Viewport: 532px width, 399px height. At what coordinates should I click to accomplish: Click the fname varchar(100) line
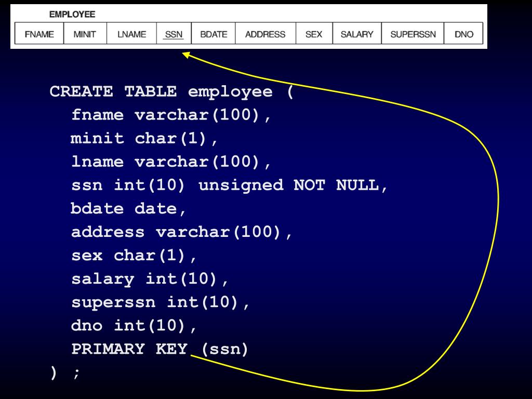(171, 115)
